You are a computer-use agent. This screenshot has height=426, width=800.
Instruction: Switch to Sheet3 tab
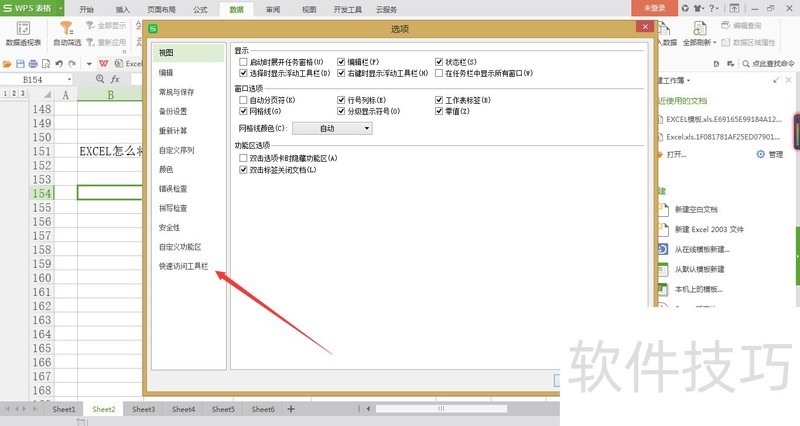[x=143, y=409]
